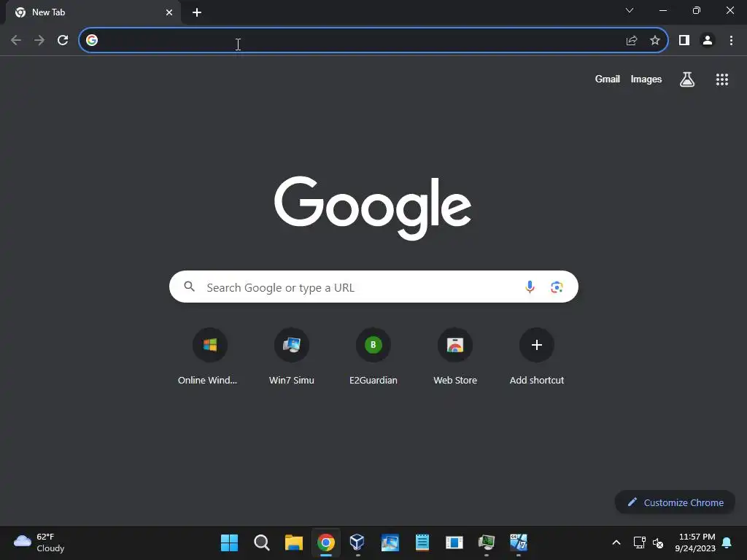
Task: Open Google Images link
Action: coord(646,79)
